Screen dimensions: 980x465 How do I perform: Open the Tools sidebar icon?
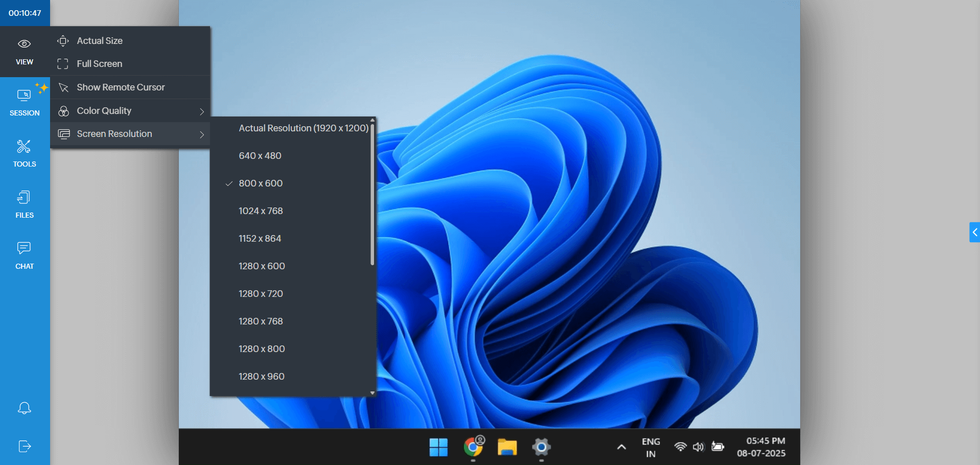[x=25, y=147]
